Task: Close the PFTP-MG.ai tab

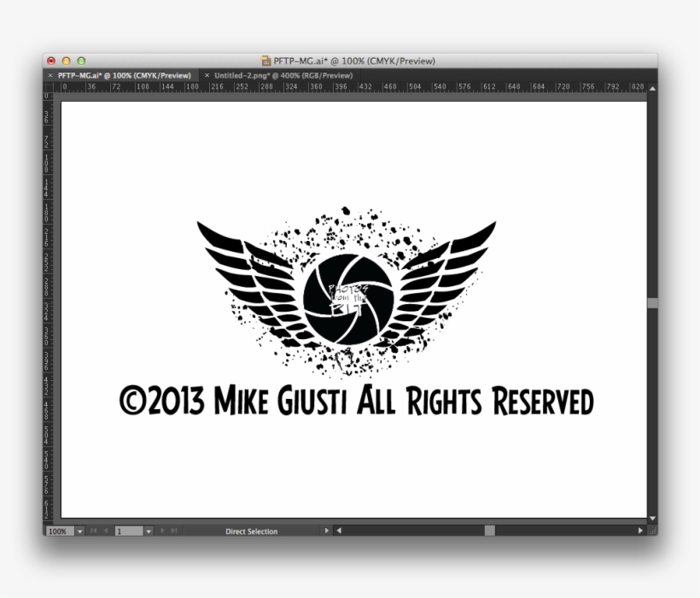Action: point(50,75)
